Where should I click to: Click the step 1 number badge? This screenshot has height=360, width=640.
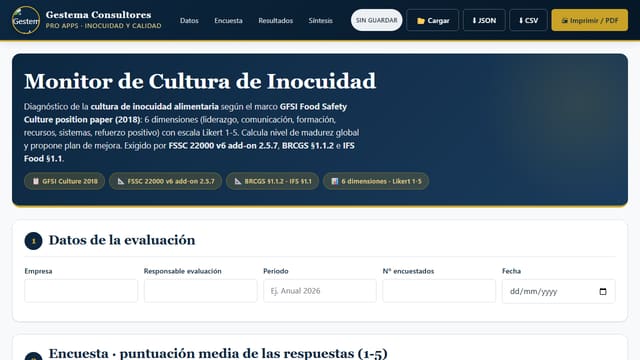tap(33, 241)
